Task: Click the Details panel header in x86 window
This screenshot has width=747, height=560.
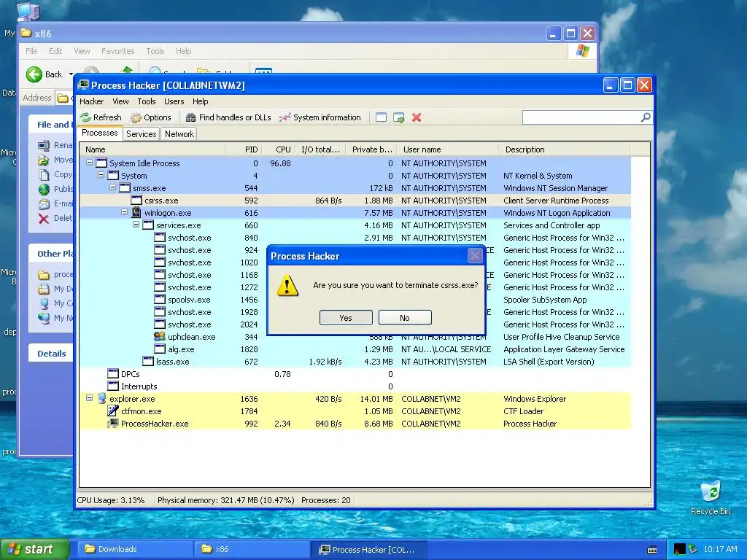Action: coord(52,354)
